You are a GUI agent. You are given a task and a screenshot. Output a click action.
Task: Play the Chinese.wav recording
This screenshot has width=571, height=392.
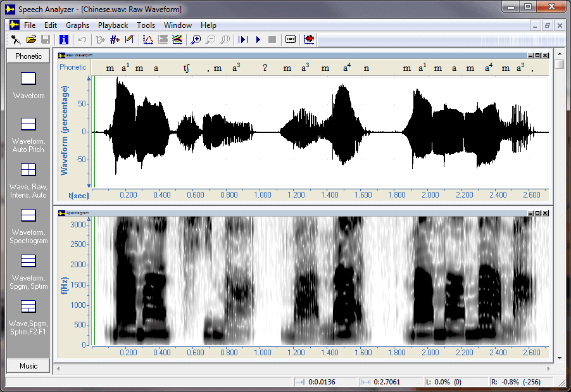[x=257, y=39]
